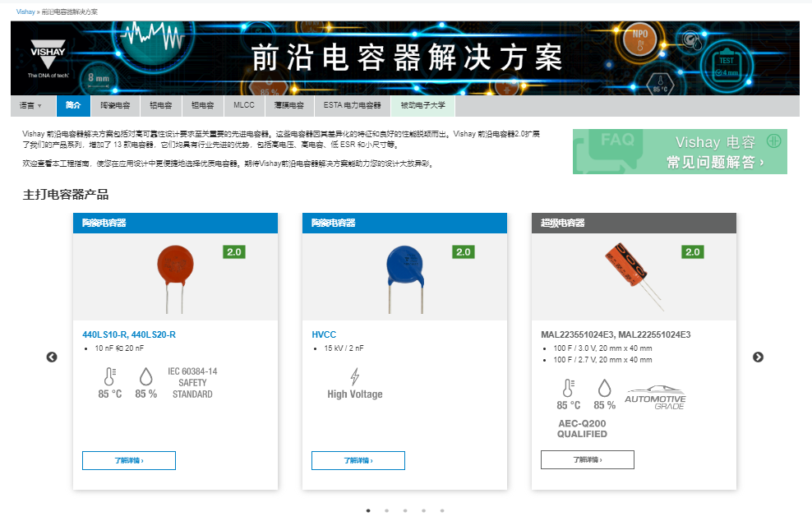Select the 简介 tab

73,106
